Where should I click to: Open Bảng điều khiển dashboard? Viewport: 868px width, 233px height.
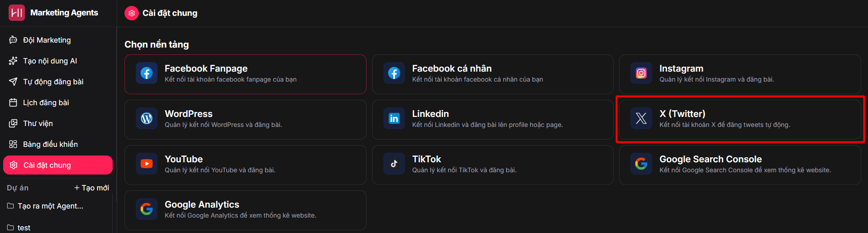coord(50,144)
